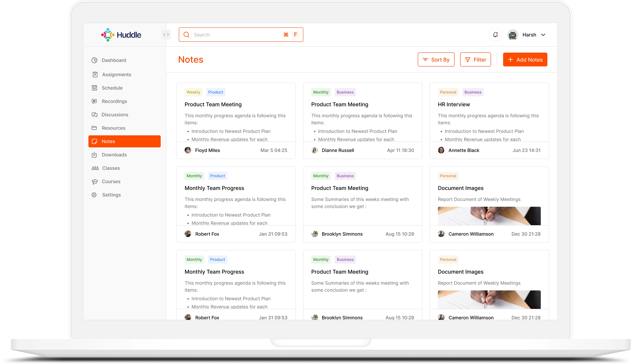The image size is (632, 364).
Task: Expand the Harsh user menu chevron
Action: [x=543, y=35]
